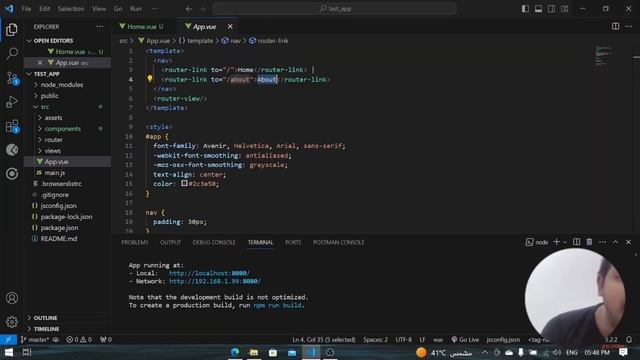
Task: Click the command center search box
Action: [335, 9]
